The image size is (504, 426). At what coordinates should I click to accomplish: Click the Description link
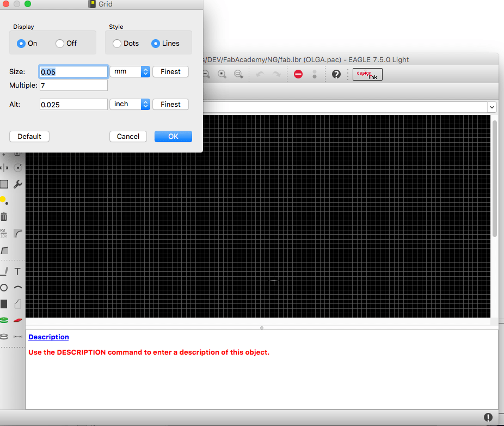(x=48, y=337)
